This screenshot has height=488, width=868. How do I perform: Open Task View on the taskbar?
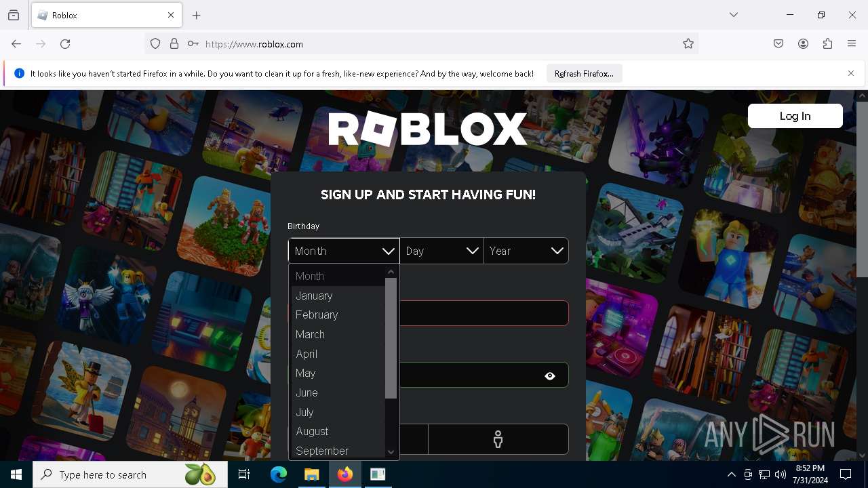(244, 474)
